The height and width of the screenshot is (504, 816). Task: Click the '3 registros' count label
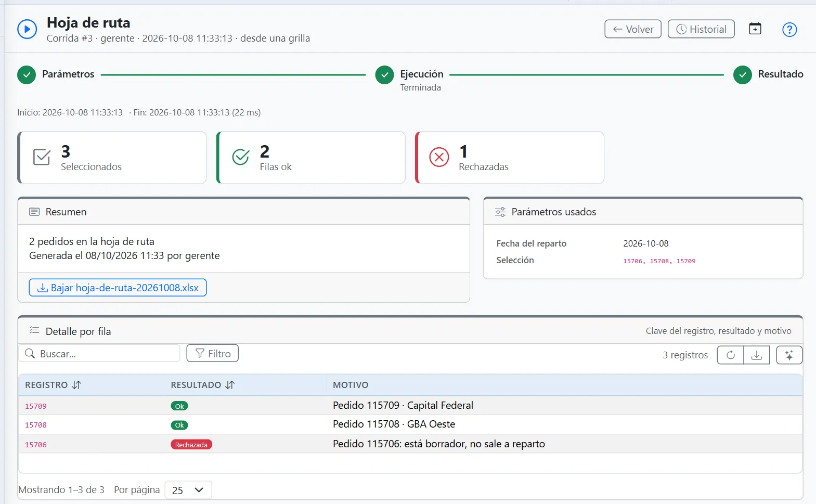(x=685, y=355)
